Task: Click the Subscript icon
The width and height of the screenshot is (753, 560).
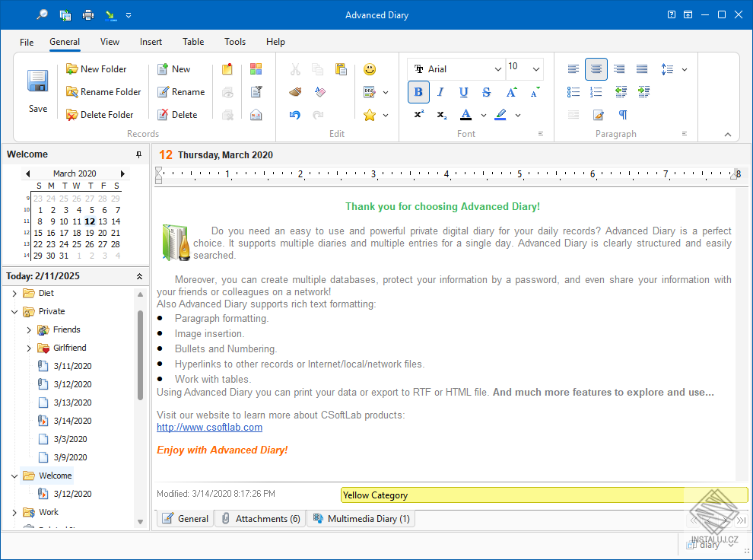Action: 442,115
